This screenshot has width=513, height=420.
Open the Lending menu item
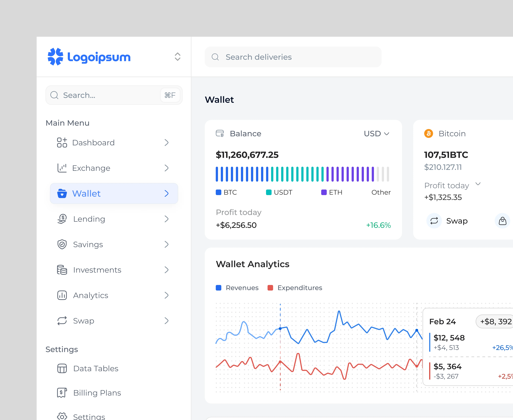[x=114, y=219]
